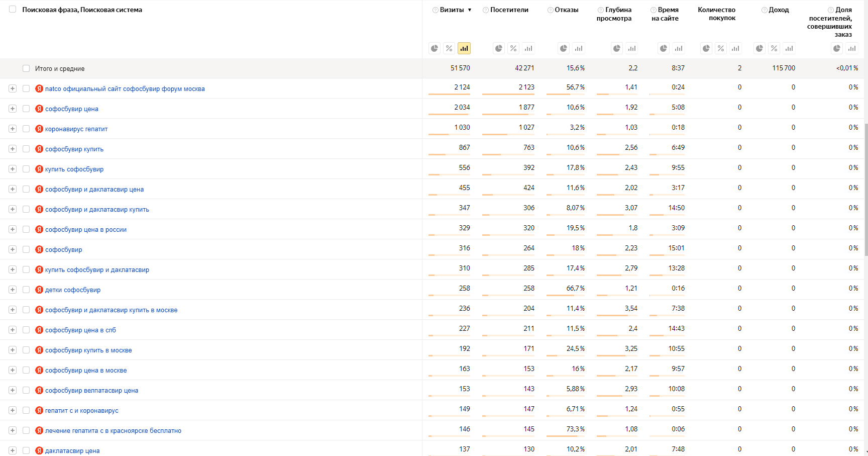The image size is (868, 456).
Task: Click help icon next to Визиты header
Action: (x=435, y=10)
